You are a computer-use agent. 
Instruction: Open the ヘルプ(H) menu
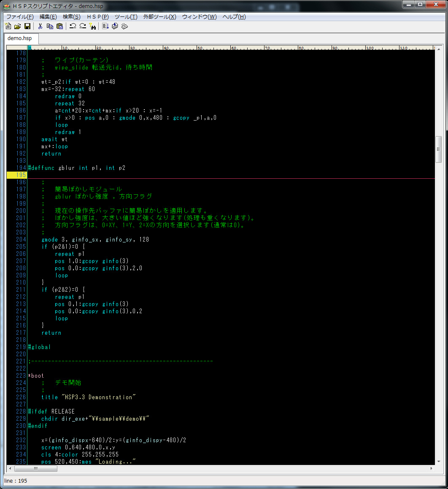click(x=234, y=17)
